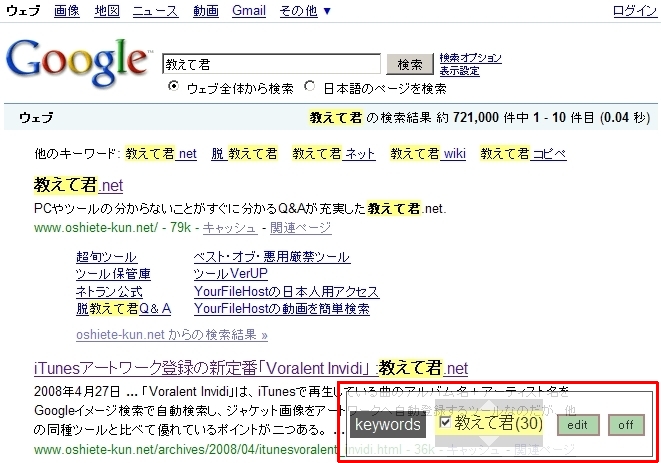661x463 pixels.
Task: Click the ウェブ label in results bar
Action: click(36, 118)
